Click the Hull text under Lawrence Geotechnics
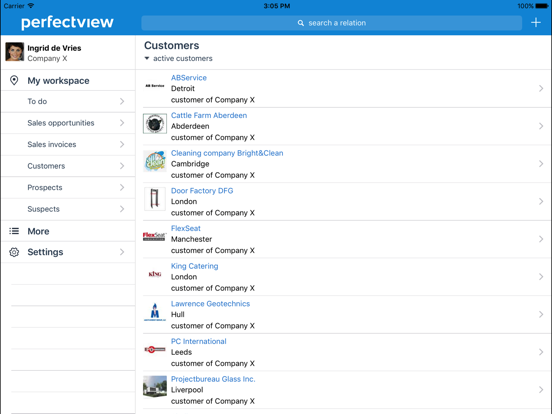552x414 pixels. pyautogui.click(x=178, y=315)
